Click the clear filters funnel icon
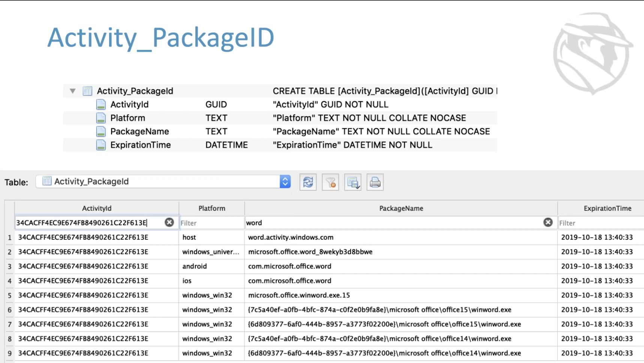Image resolution: width=644 pixels, height=363 pixels. coord(330,182)
